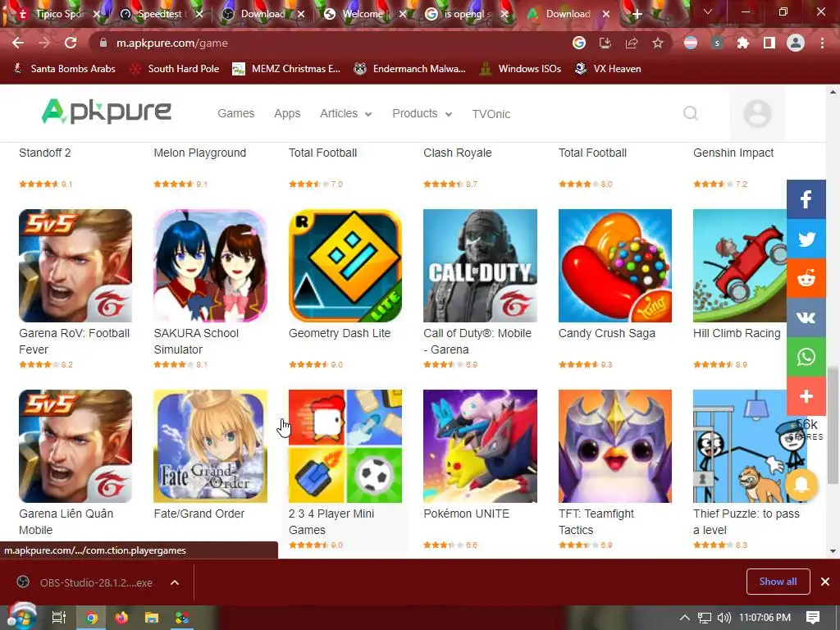Share on VK
The height and width of the screenshot is (630, 840).
806,317
